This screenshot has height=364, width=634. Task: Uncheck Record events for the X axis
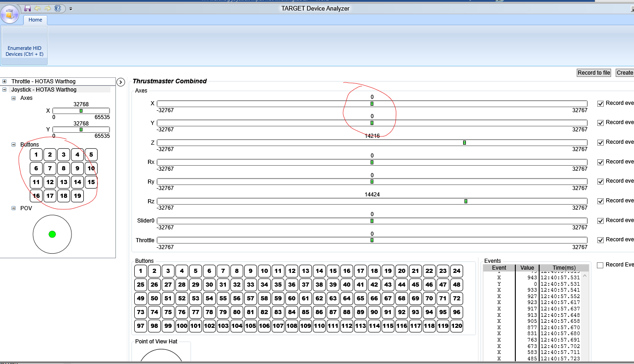(x=601, y=103)
